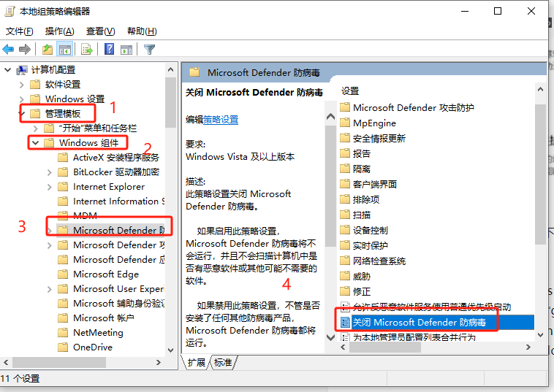Click the folder icon beside 软件设置
This screenshot has height=392, width=554.
tap(35, 85)
